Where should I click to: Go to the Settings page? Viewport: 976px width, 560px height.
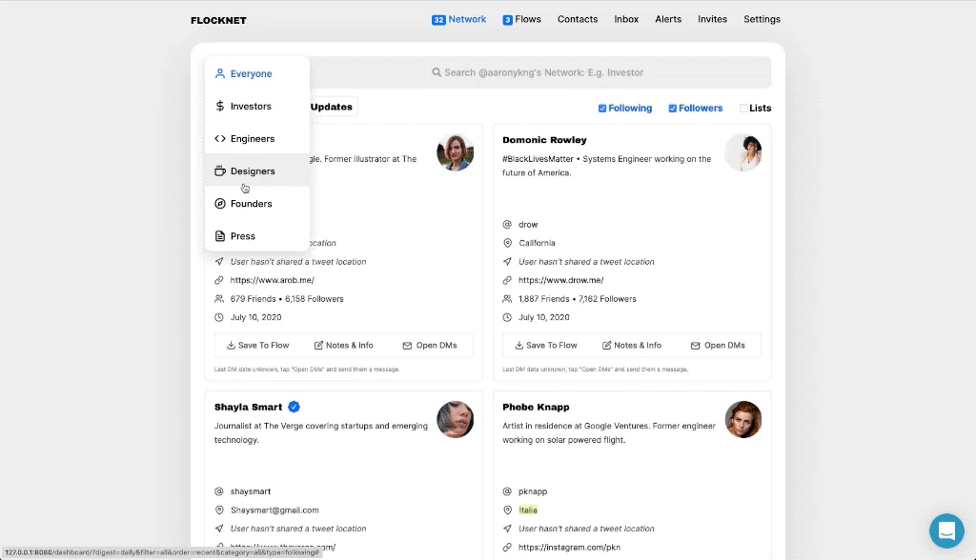click(x=762, y=19)
